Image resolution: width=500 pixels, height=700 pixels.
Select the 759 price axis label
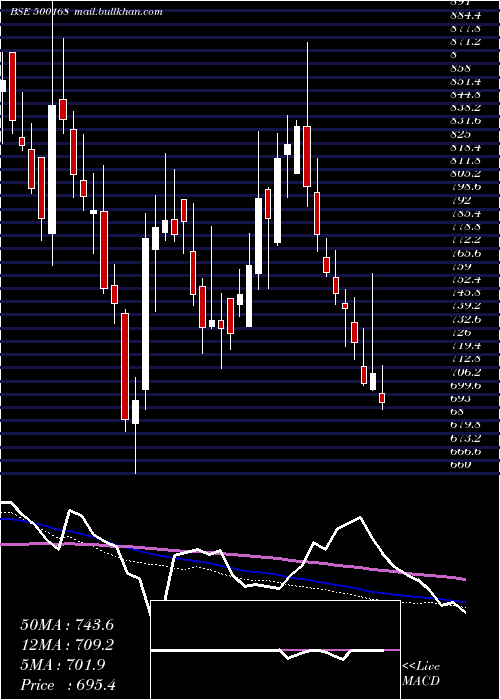(x=460, y=267)
